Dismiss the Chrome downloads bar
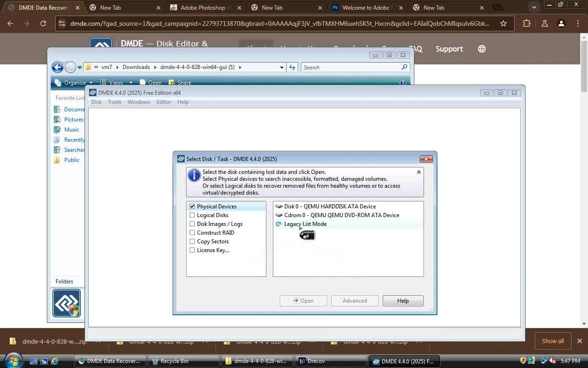Screen dimensions: 588x368 click(x=579, y=341)
